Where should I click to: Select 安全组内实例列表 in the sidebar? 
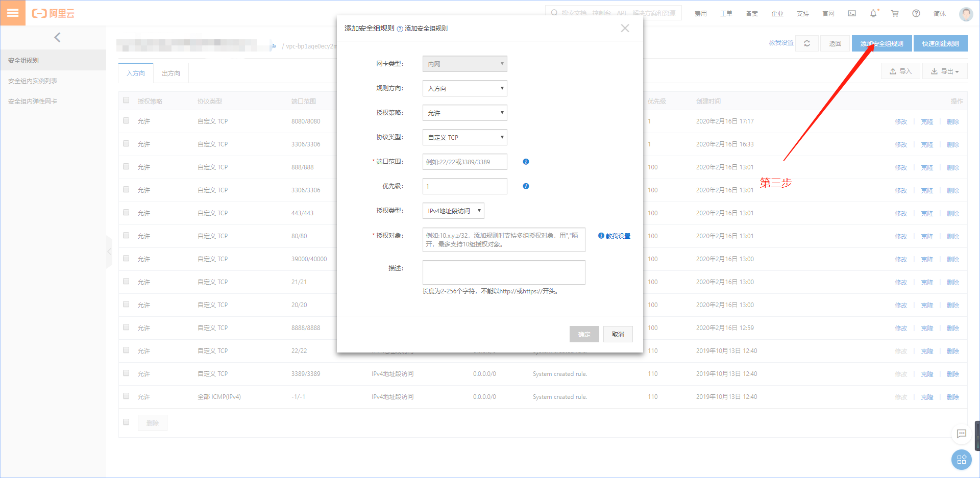click(x=32, y=81)
